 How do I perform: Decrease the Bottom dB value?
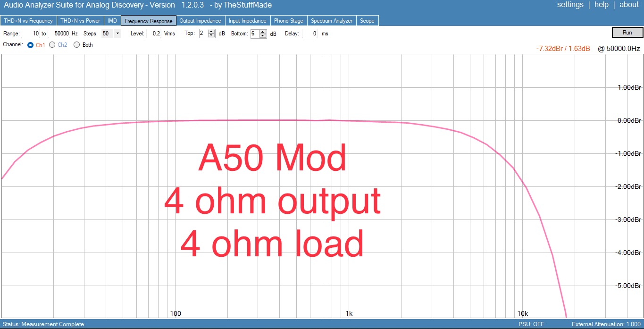[263, 36]
